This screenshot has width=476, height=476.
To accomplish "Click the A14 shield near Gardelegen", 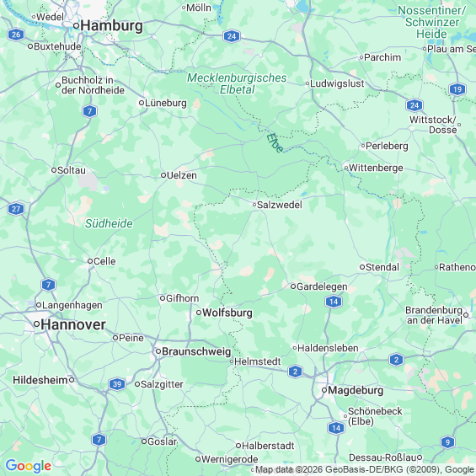I will (334, 302).
